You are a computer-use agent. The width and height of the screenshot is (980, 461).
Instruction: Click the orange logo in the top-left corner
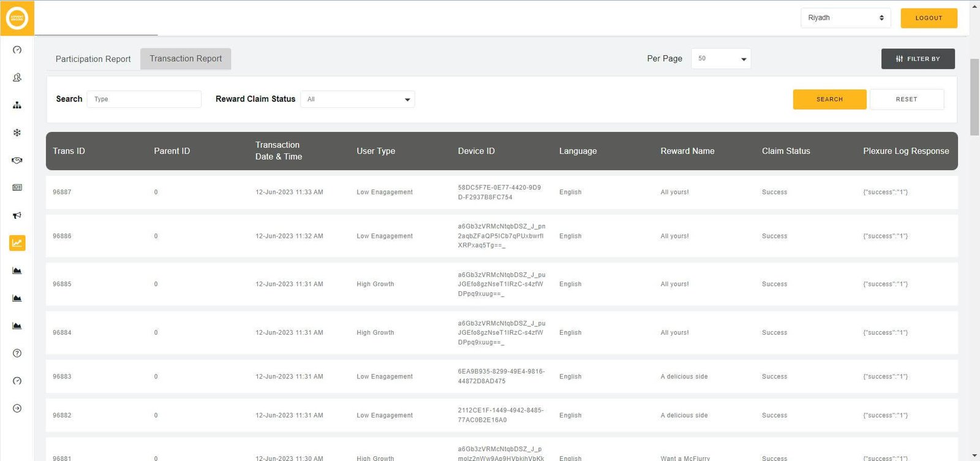tap(17, 18)
